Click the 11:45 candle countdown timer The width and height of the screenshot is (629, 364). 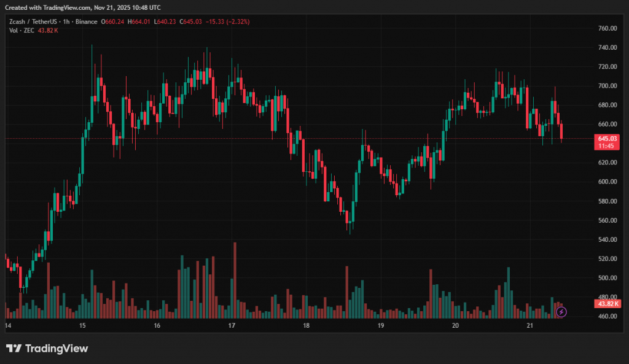click(x=607, y=147)
